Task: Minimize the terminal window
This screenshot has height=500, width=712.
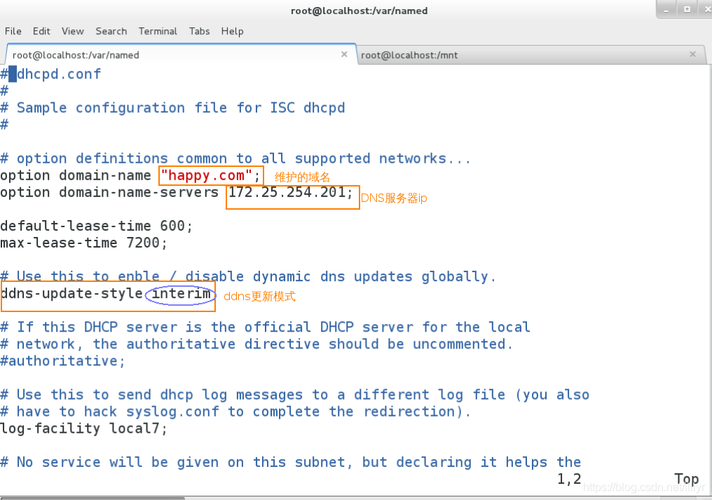Action: pos(666,10)
